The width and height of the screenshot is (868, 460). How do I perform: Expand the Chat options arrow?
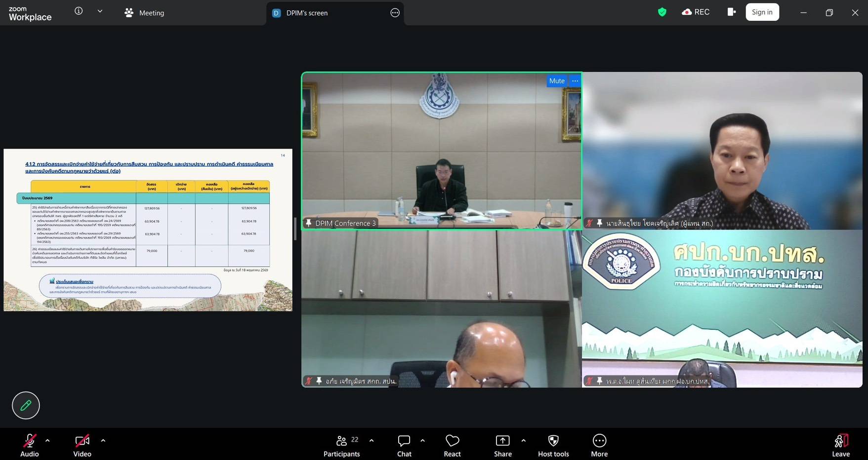(x=422, y=440)
